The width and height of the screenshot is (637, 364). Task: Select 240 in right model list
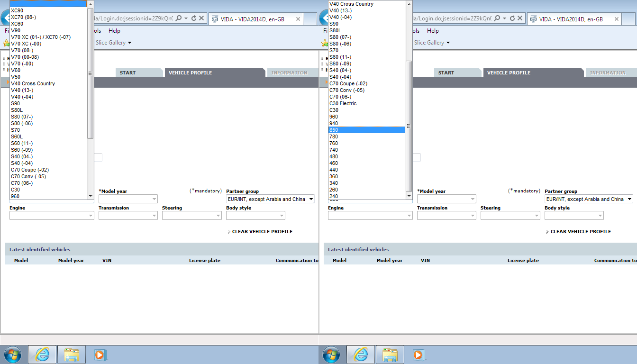coord(367,196)
